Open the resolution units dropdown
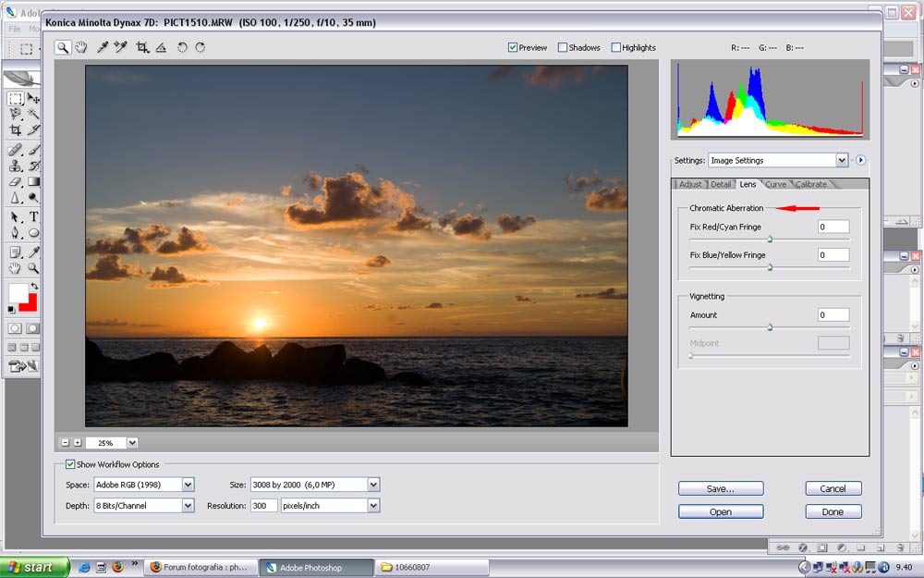The width and height of the screenshot is (924, 578). 373,506
